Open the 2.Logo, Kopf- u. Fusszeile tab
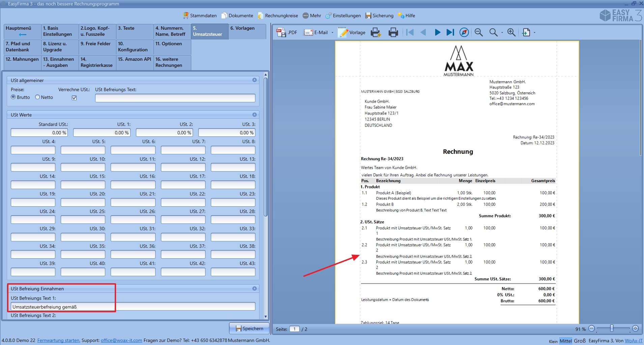This screenshot has width=644, height=345. point(97,31)
